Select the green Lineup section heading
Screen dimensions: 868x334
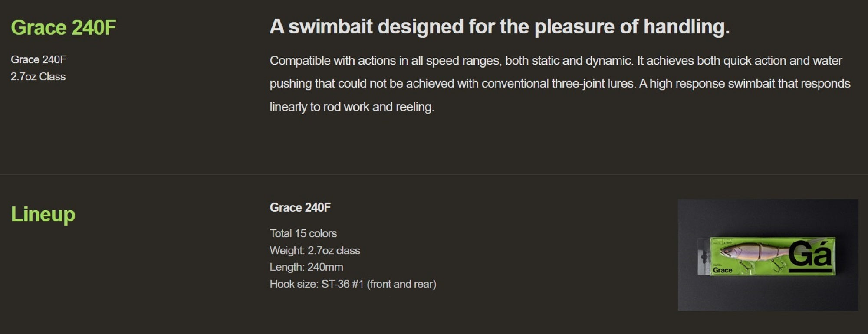43,214
